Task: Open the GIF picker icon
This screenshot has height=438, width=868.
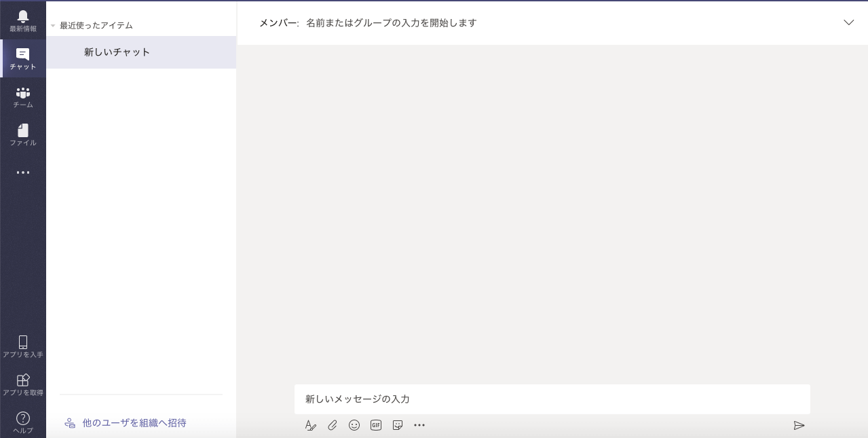Action: [x=376, y=425]
